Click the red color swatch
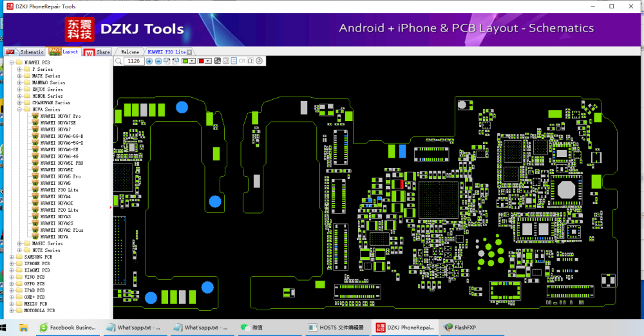 pyautogui.click(x=201, y=61)
